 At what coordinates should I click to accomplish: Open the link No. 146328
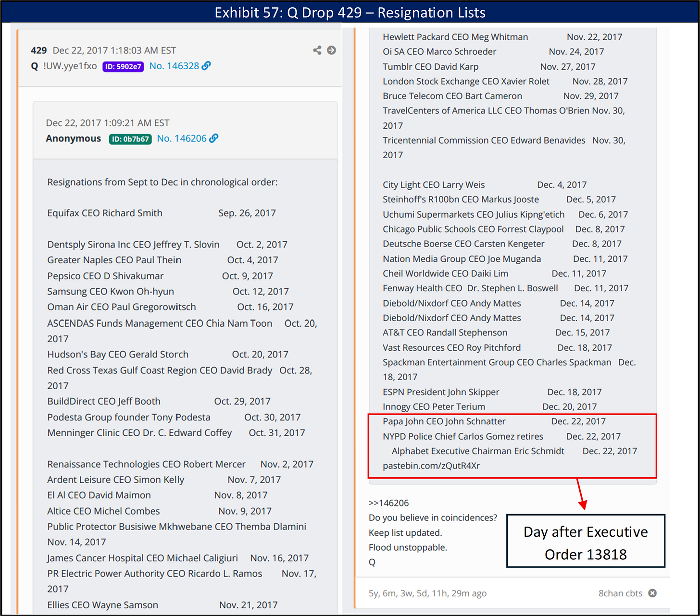(x=174, y=66)
